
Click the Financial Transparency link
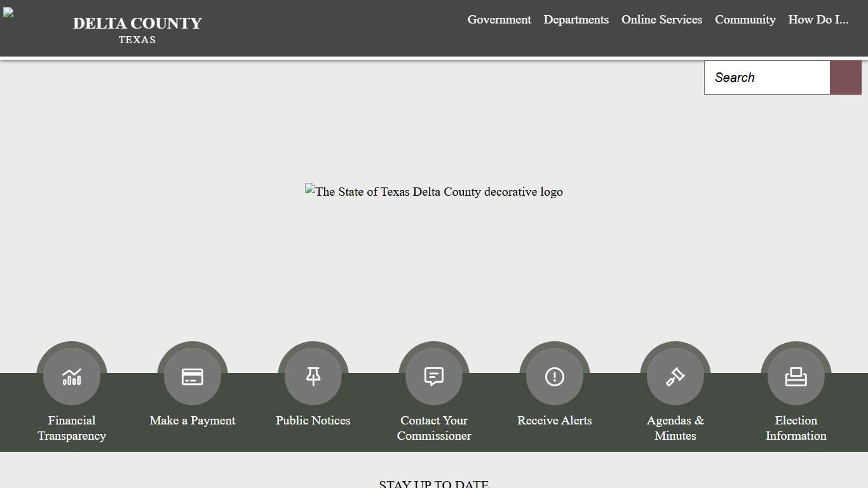[71, 428]
